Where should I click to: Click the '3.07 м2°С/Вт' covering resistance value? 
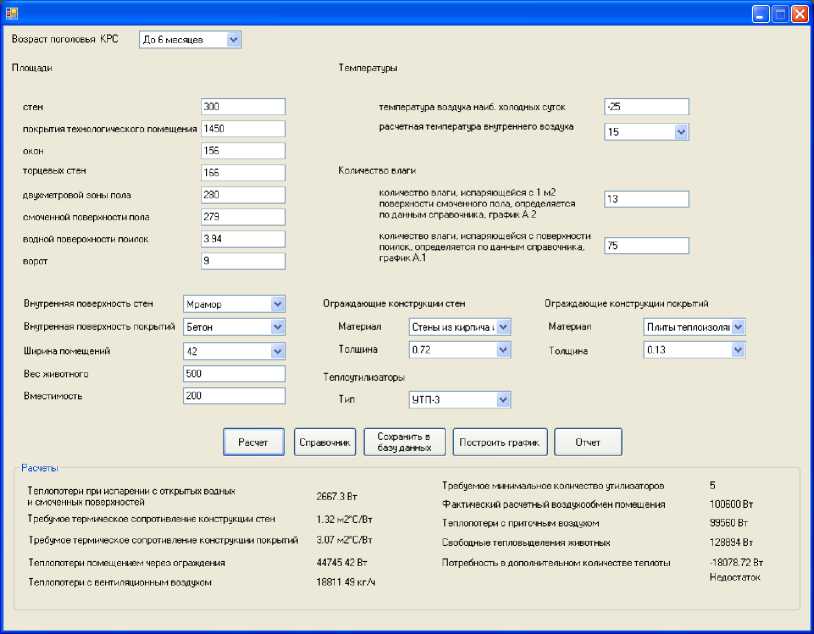tap(344, 540)
